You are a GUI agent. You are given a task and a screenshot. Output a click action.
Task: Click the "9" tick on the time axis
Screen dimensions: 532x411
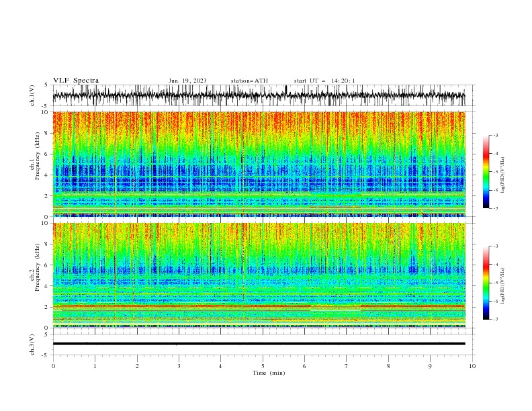[430, 366]
